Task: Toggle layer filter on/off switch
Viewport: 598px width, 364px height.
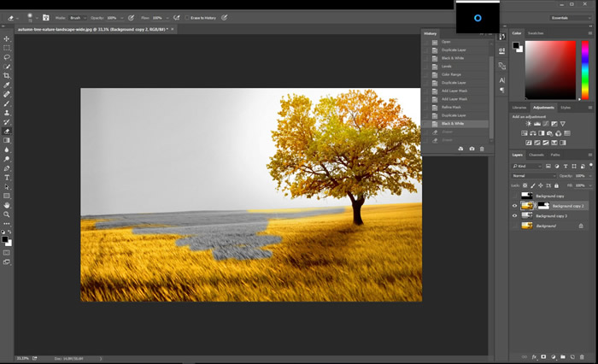Action: [x=591, y=165]
